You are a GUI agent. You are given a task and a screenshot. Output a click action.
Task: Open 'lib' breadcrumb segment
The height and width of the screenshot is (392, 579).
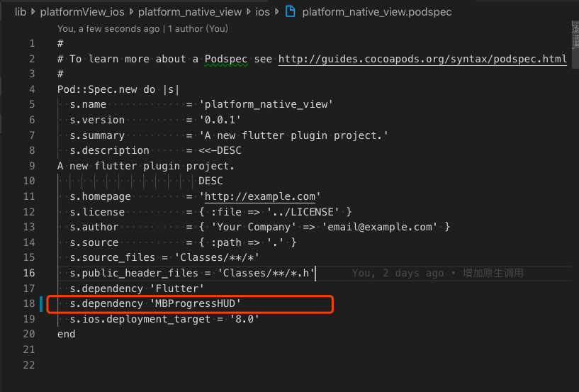[x=21, y=12]
